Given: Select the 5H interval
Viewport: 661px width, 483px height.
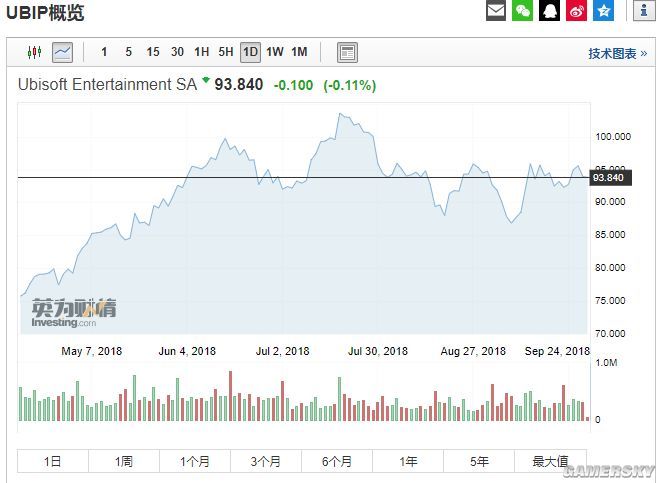Looking at the screenshot, I should [226, 52].
